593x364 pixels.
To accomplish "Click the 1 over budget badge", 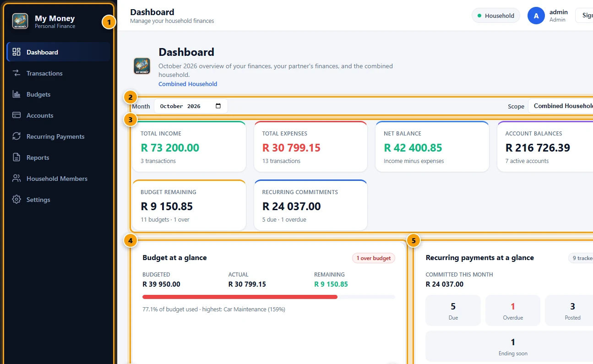I will pos(373,258).
